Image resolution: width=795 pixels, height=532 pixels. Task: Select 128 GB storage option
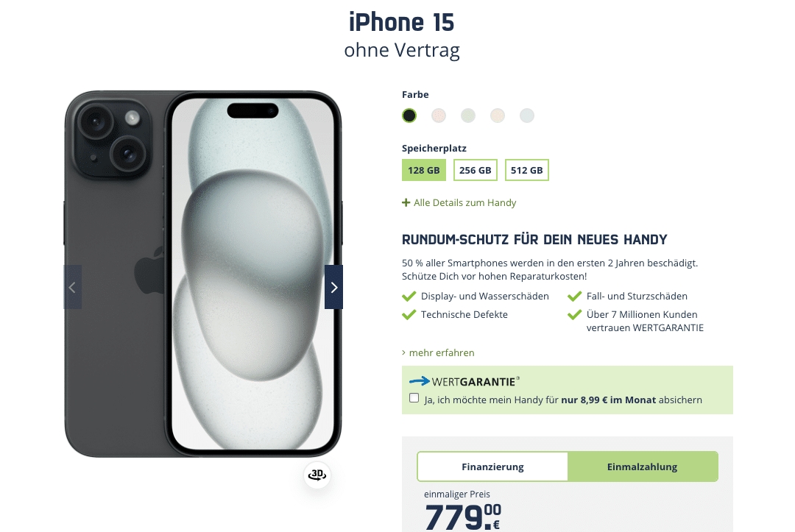point(424,170)
